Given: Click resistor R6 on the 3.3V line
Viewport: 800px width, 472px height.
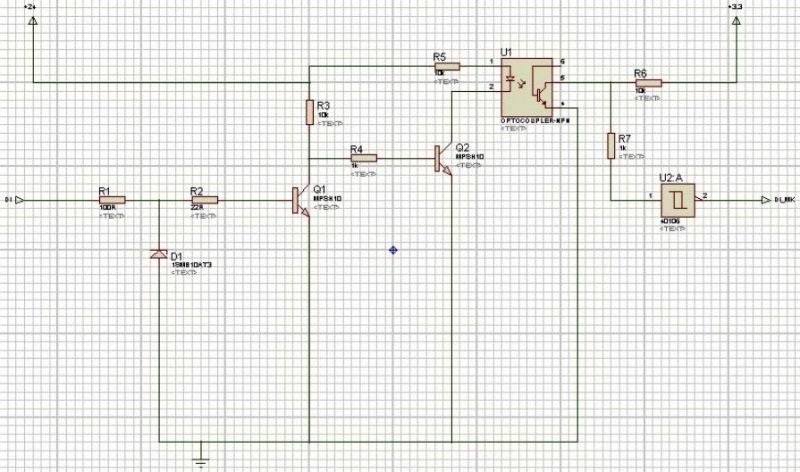Looking at the screenshot, I should [x=647, y=83].
